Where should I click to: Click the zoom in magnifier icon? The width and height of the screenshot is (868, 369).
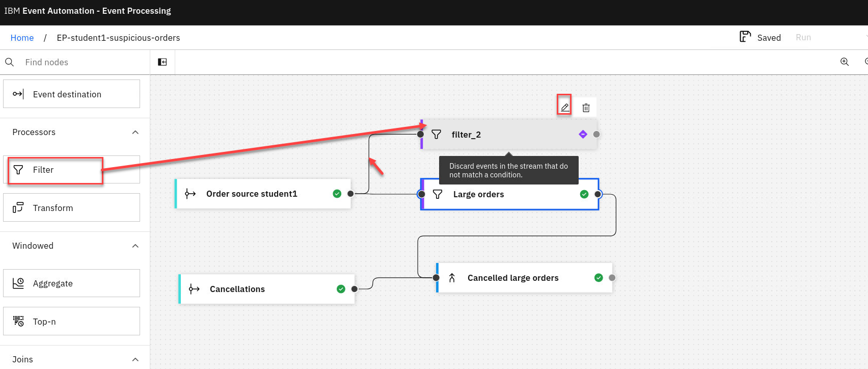click(844, 62)
